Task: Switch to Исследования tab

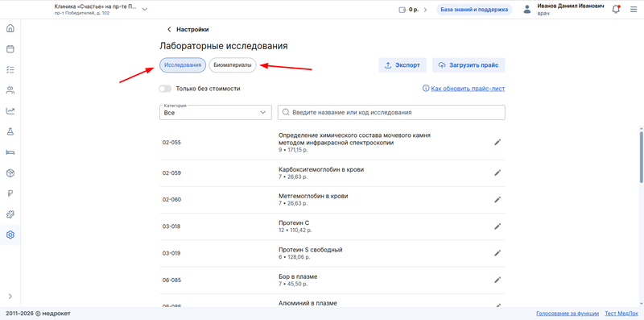Action: coord(183,65)
